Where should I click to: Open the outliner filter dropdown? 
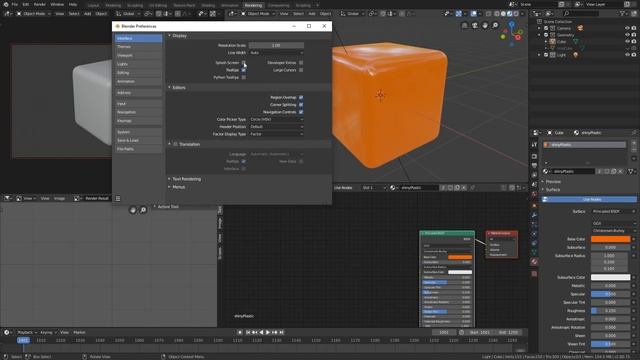point(624,13)
